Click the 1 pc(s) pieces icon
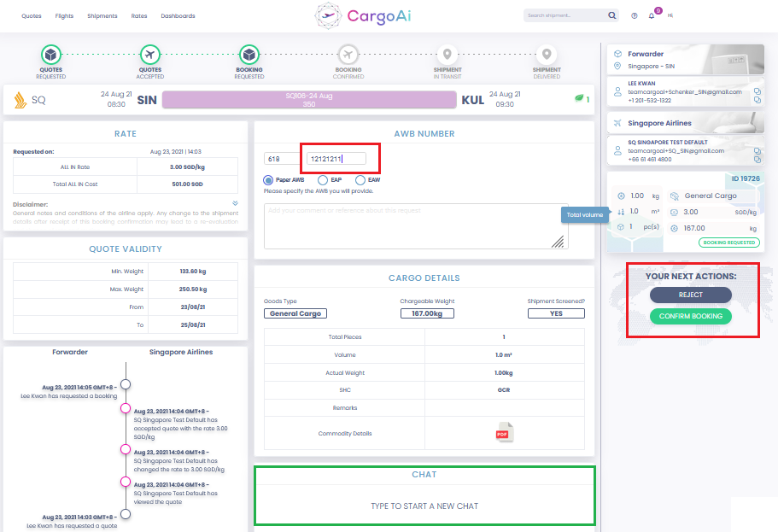The image size is (778, 532). click(x=621, y=227)
